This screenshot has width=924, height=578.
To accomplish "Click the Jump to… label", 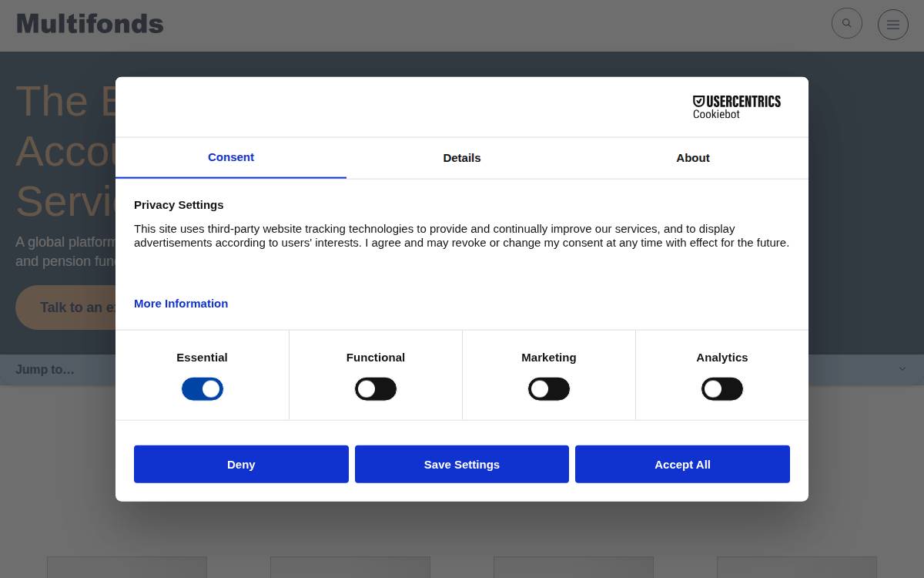I will (45, 370).
